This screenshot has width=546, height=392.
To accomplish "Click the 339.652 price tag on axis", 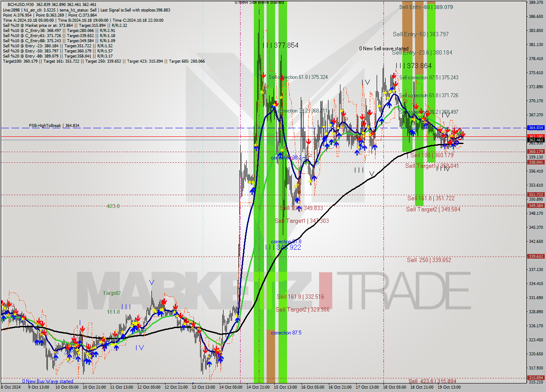I will 536,257.
